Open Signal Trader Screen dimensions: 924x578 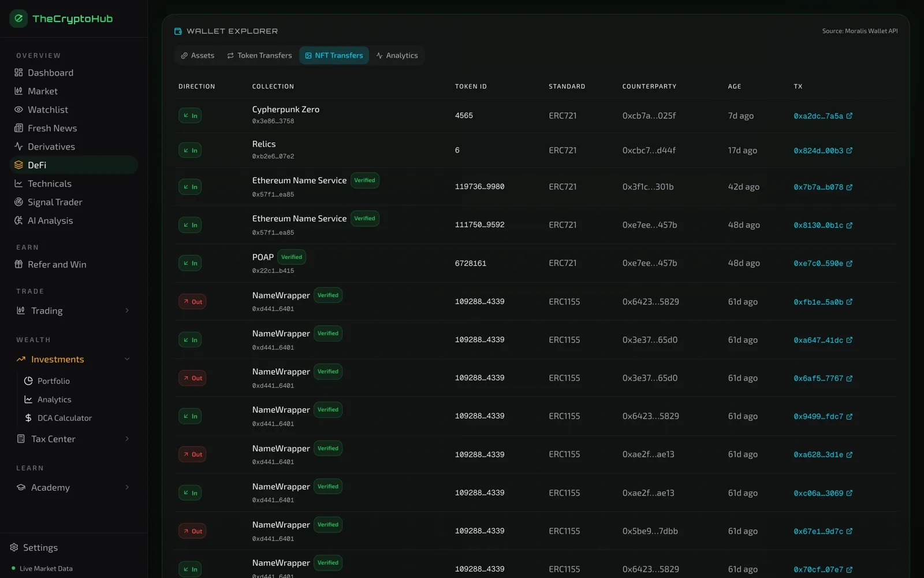pos(74,202)
